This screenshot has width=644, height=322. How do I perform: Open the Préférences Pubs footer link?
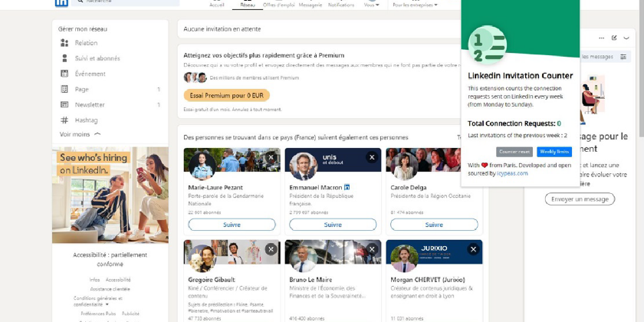click(98, 314)
